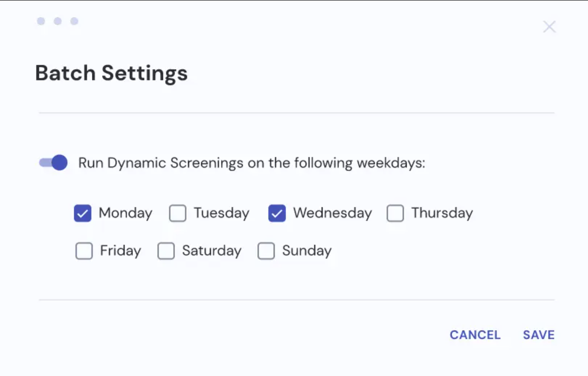Toggle the Run Dynamic Screenings switch
This screenshot has width=588, height=376.
[53, 163]
